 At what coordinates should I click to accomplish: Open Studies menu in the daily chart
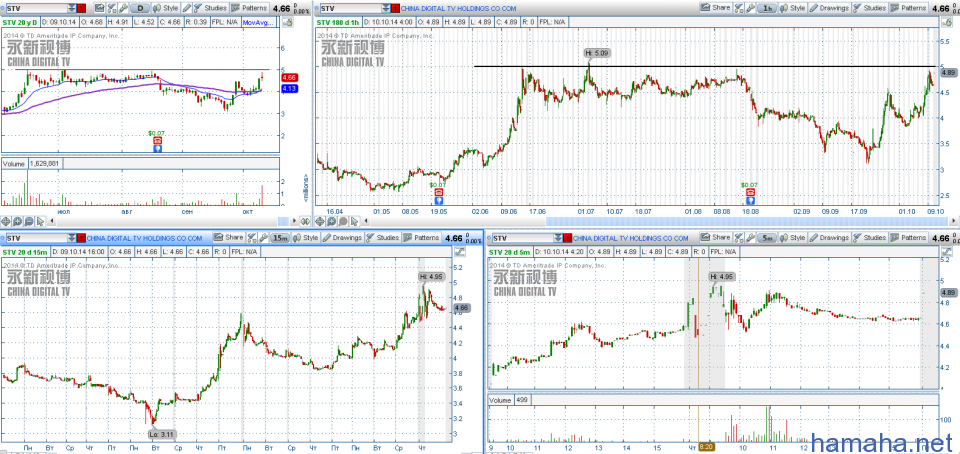click(x=211, y=8)
